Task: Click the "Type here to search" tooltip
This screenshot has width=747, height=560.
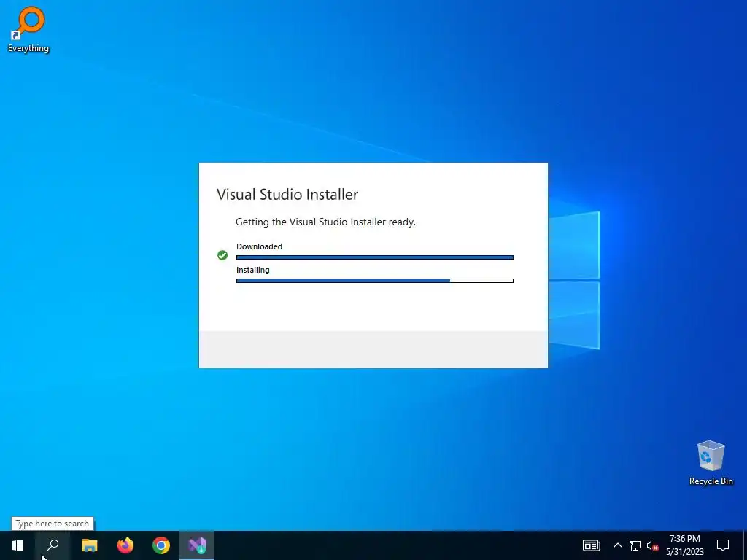Action: tap(53, 524)
